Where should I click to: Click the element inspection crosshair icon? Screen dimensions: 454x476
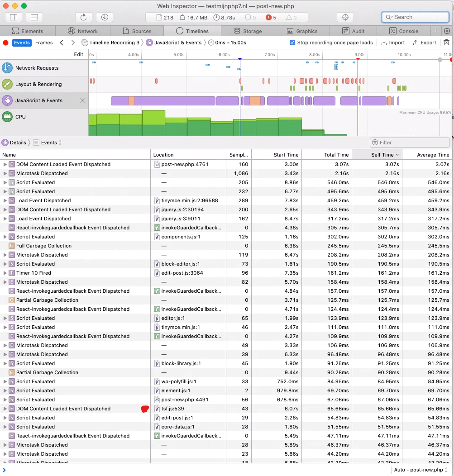pyautogui.click(x=345, y=17)
